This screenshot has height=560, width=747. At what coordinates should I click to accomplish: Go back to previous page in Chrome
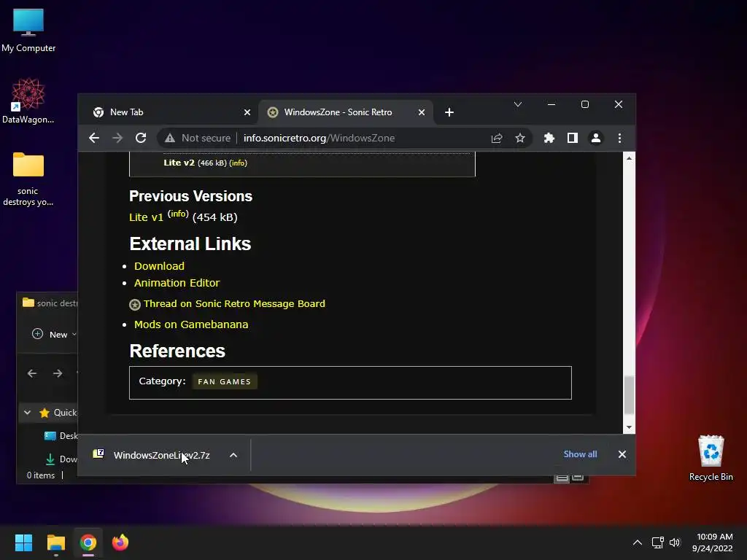pyautogui.click(x=94, y=138)
